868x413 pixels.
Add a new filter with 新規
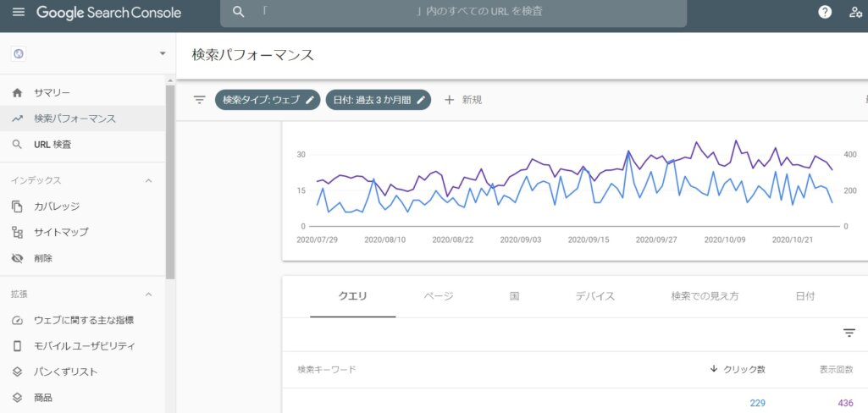tap(463, 100)
